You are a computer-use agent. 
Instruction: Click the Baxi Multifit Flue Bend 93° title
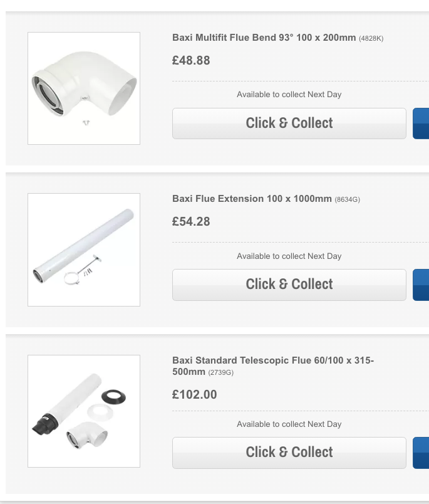tap(264, 38)
